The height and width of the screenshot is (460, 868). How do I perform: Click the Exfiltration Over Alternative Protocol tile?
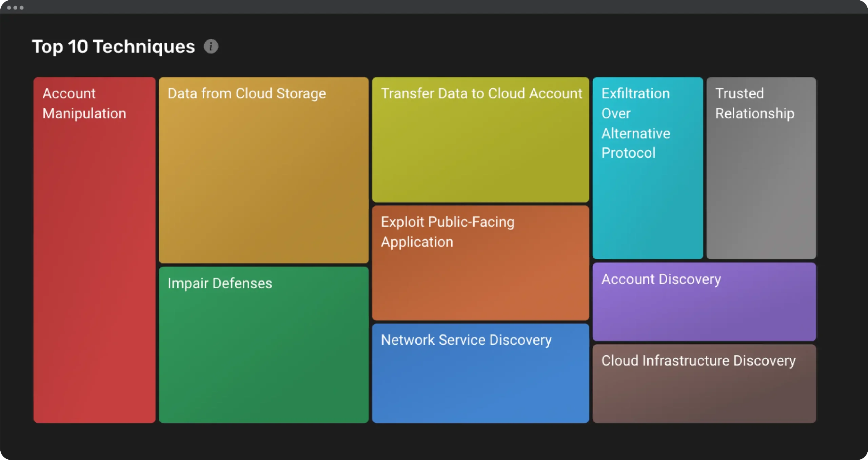tap(648, 168)
